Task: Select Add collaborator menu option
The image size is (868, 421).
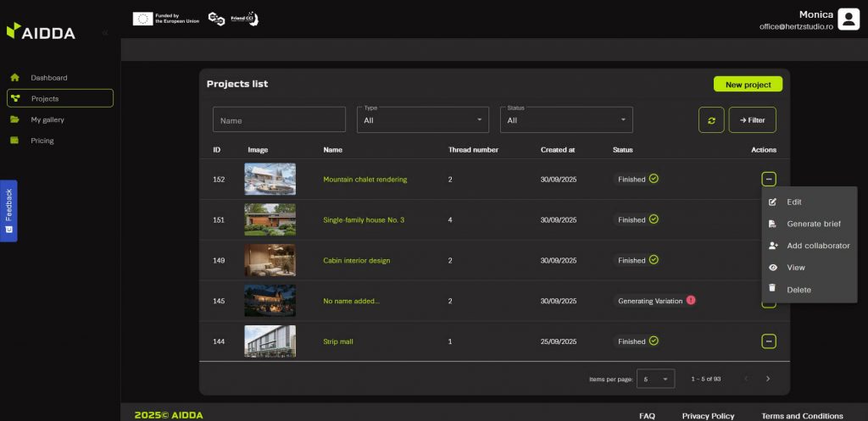Action: click(817, 246)
